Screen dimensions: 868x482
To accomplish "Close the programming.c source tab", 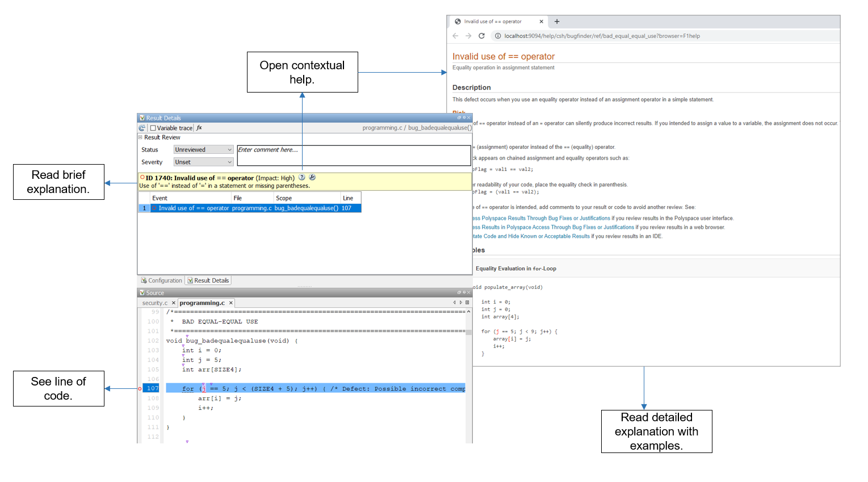I will click(x=230, y=303).
